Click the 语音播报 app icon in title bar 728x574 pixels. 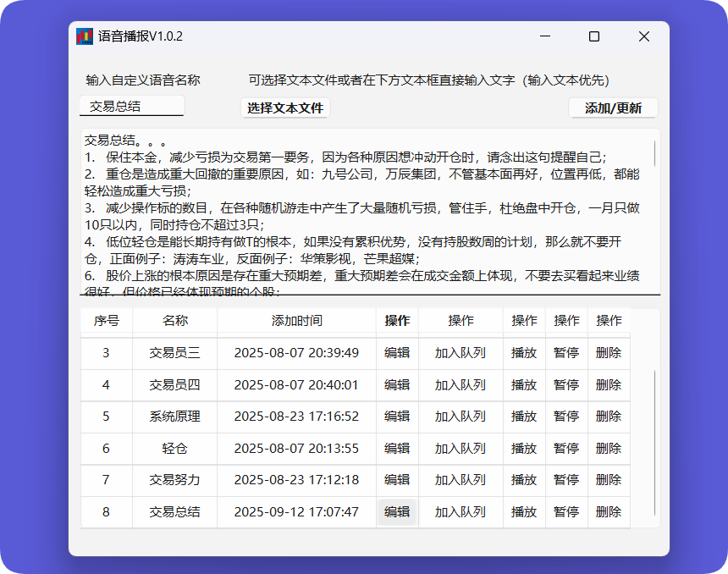[x=85, y=36]
